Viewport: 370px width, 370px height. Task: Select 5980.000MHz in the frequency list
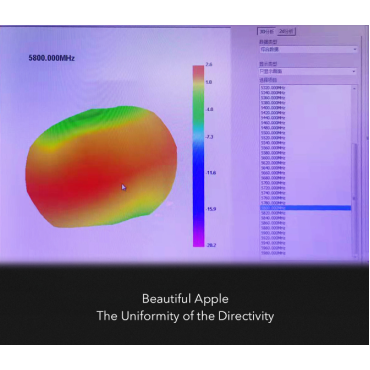tap(273, 253)
